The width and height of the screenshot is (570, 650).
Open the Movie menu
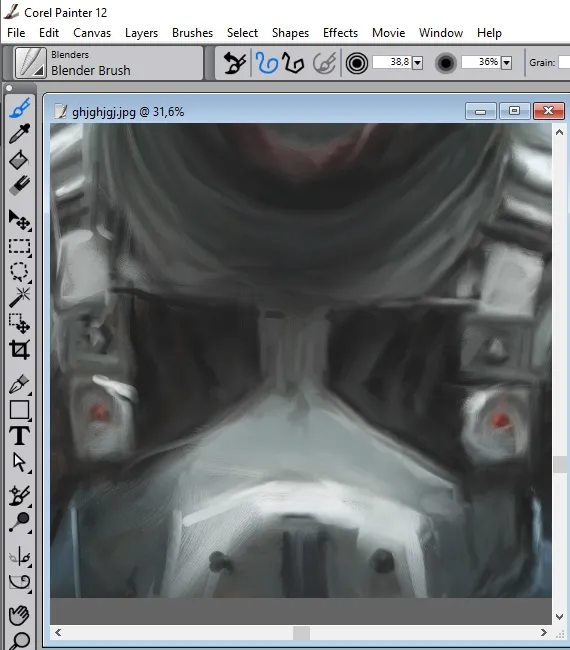[x=388, y=33]
